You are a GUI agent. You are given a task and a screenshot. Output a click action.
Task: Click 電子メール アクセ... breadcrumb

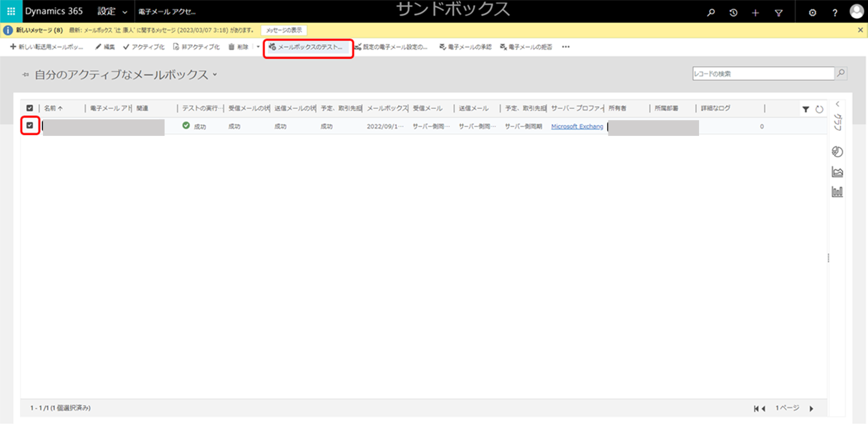[x=167, y=12]
